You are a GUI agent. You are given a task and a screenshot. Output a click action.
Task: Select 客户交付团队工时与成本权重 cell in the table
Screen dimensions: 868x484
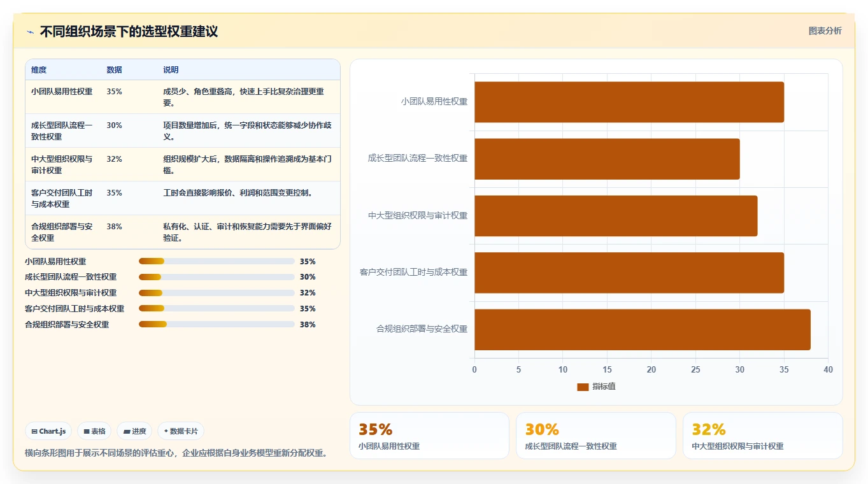pyautogui.click(x=62, y=199)
